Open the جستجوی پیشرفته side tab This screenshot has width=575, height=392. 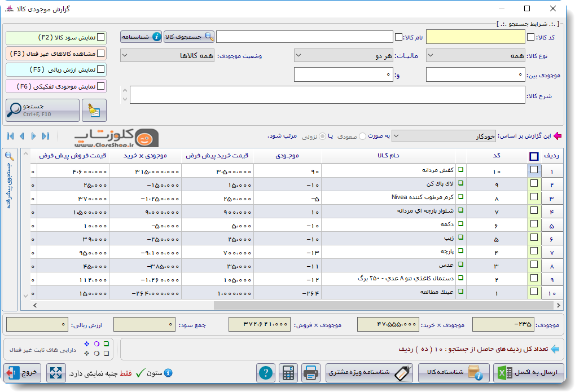click(x=10, y=230)
